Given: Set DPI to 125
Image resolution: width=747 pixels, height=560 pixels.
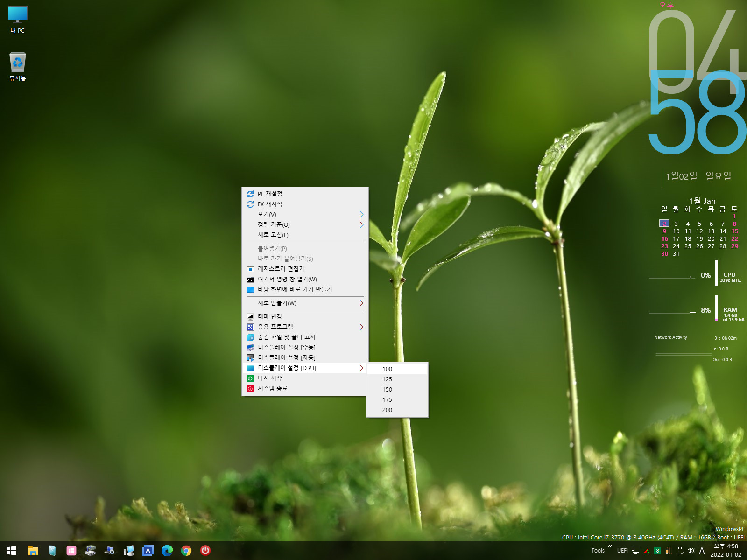Looking at the screenshot, I should 397,379.
